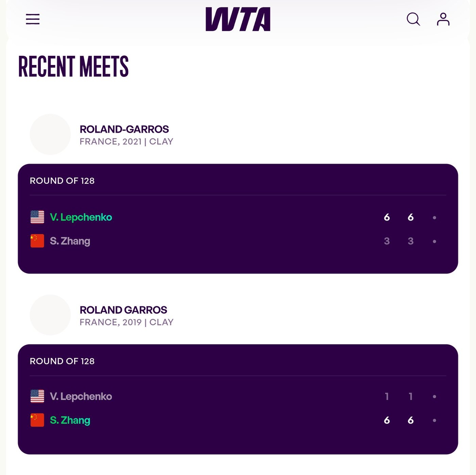Screen dimensions: 476x475
Task: Click the China flag in 2021 match
Action: point(37,241)
